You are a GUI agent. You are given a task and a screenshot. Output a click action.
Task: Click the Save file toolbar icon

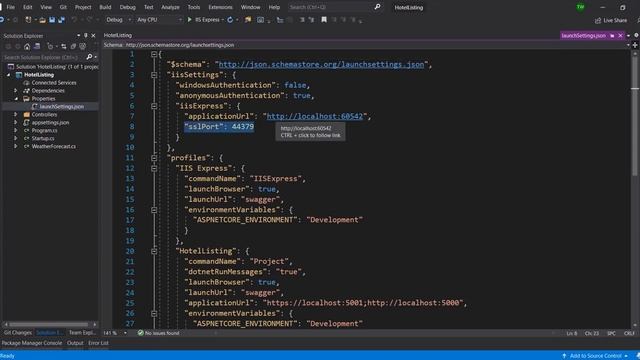(52, 20)
